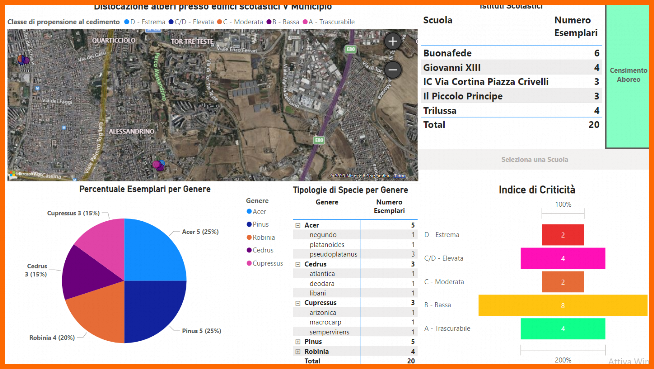Screen dimensions: 654x369
Task: Click the red D - Estrema funnel bar
Action: click(563, 235)
